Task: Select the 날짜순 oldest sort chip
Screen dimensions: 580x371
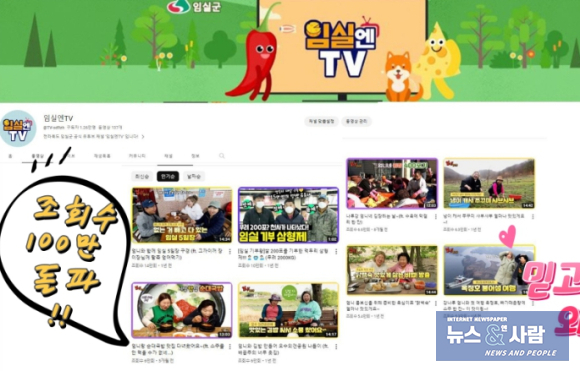Action: (x=194, y=176)
